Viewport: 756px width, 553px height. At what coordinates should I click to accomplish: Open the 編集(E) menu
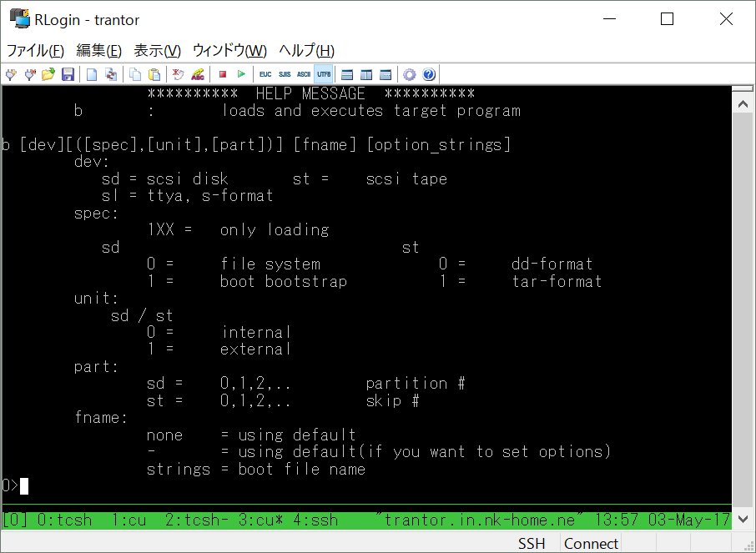coord(98,51)
